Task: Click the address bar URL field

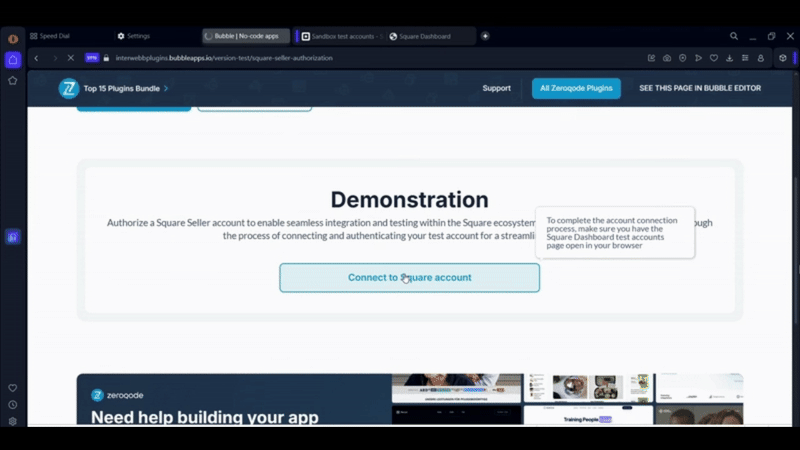Action: tap(224, 58)
